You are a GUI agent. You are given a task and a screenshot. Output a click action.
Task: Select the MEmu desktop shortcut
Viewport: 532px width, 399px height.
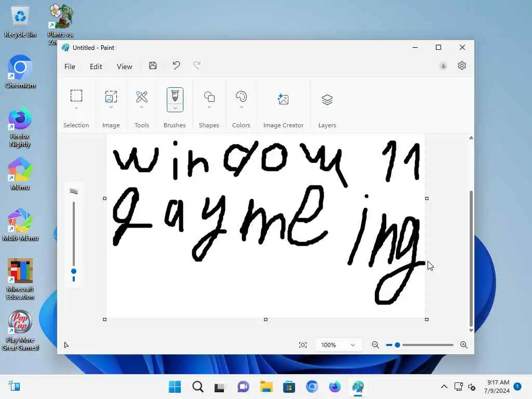tap(20, 174)
